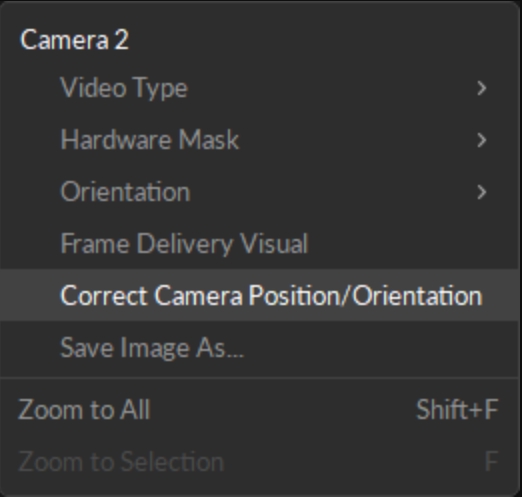The height and width of the screenshot is (497, 522).
Task: Expand the chevron beside Orientation
Action: [482, 192]
